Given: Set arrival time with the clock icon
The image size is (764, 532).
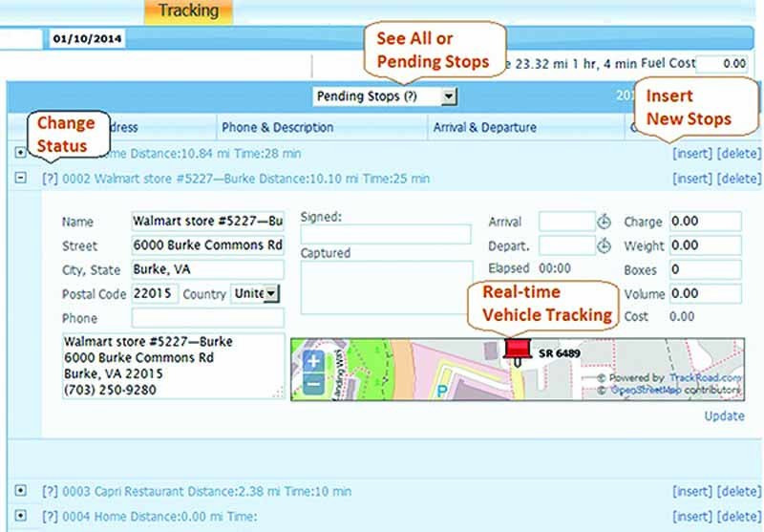Looking at the screenshot, I should click(x=605, y=222).
